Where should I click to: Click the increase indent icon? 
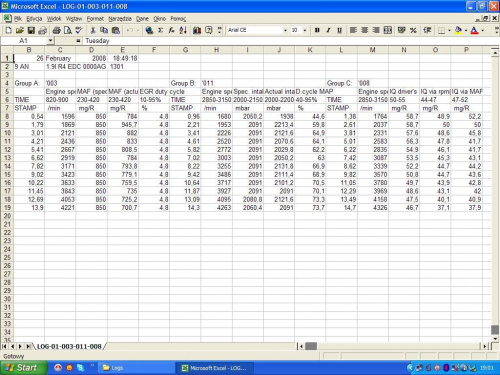click(x=427, y=30)
